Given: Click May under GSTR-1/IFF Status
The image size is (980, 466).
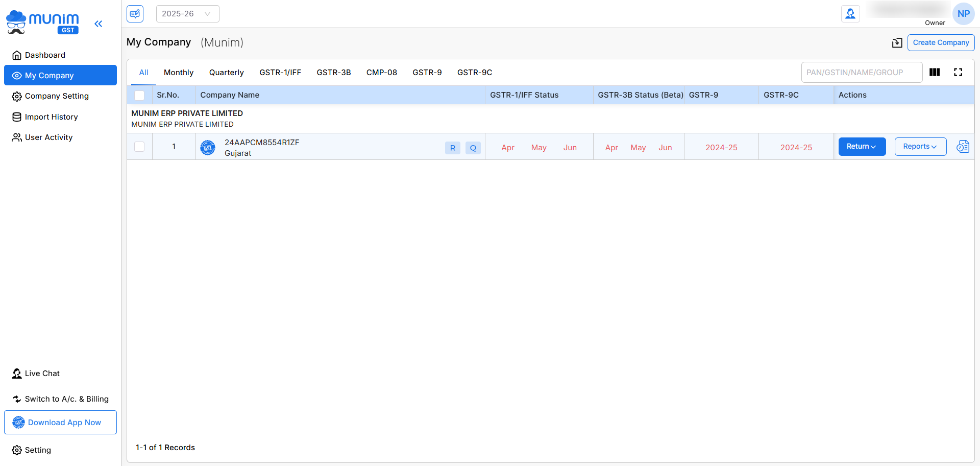Looking at the screenshot, I should [x=539, y=148].
